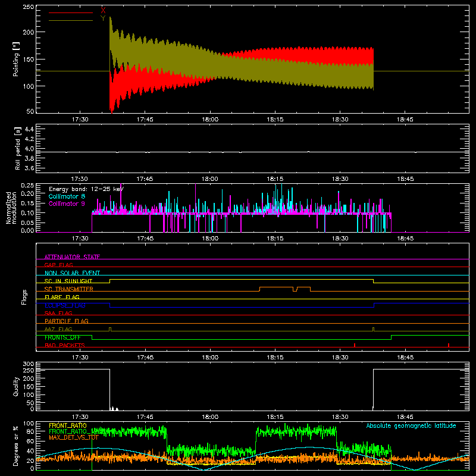Screen dimensions: 476x476
Task: Click the last BAD_PACKETS red spike near 18:55
Action: pos(449,345)
